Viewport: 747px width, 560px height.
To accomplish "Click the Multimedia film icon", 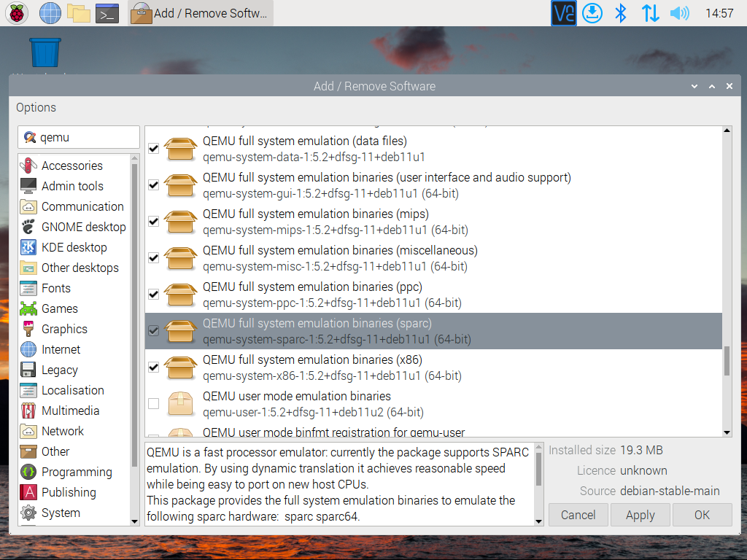I will 28,411.
